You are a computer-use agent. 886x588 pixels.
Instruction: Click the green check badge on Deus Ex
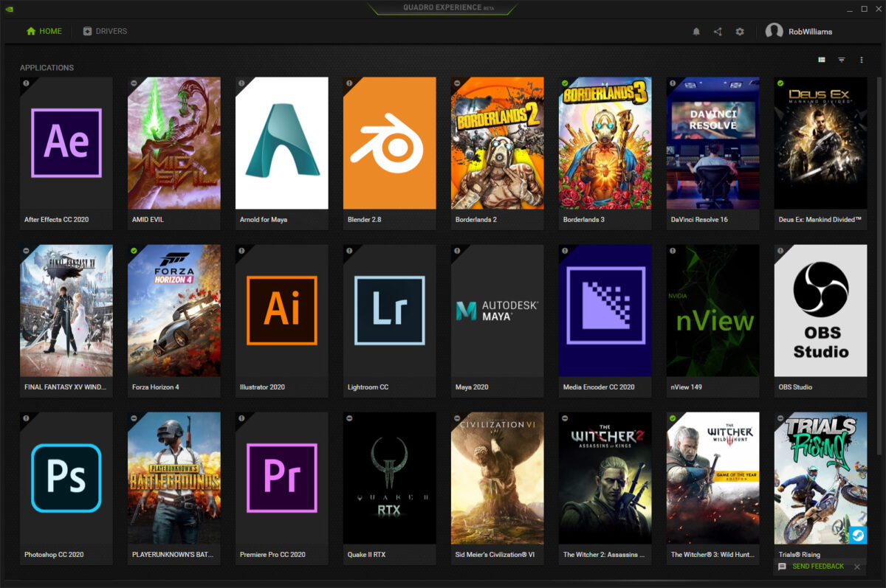coord(780,83)
